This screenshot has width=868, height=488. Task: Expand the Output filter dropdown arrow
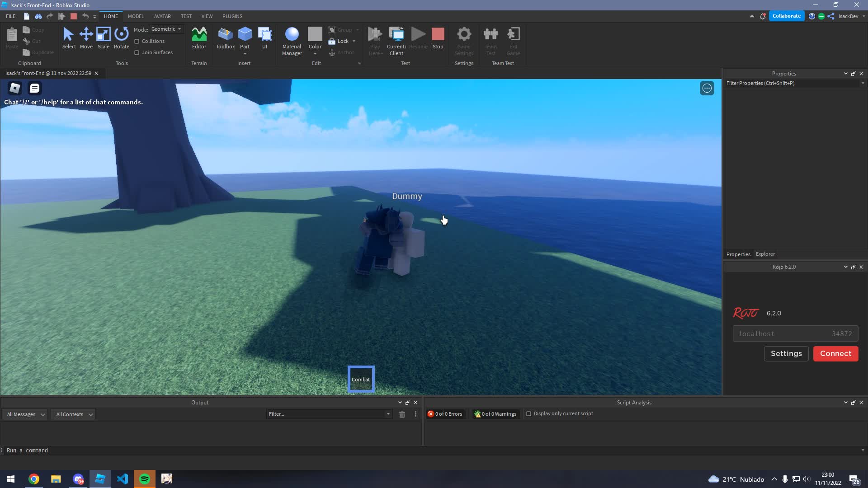point(388,414)
